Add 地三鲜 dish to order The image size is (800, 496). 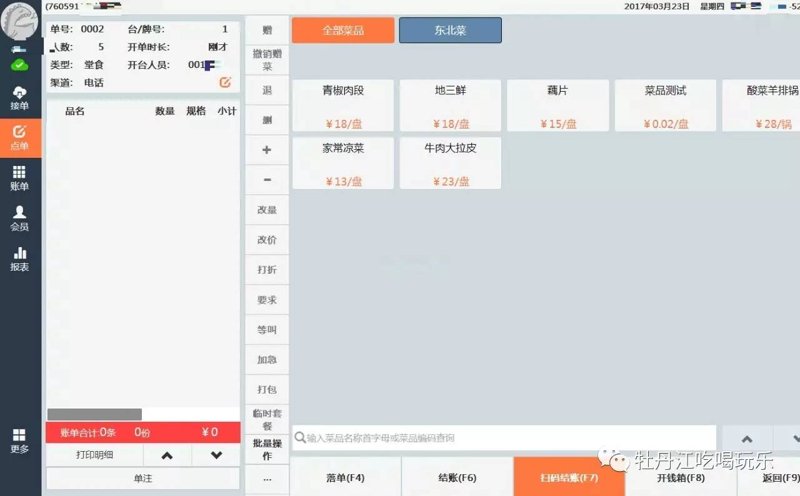[450, 106]
